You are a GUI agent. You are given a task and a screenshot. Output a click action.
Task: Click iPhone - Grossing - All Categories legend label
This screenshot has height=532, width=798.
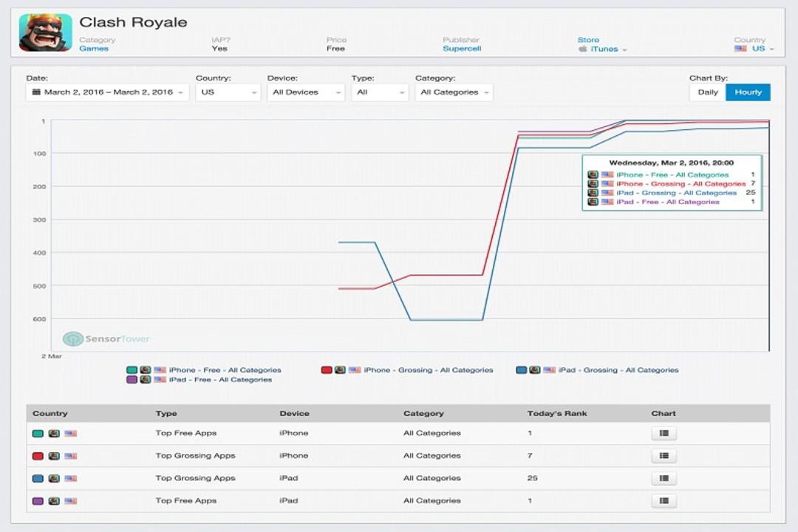429,370
